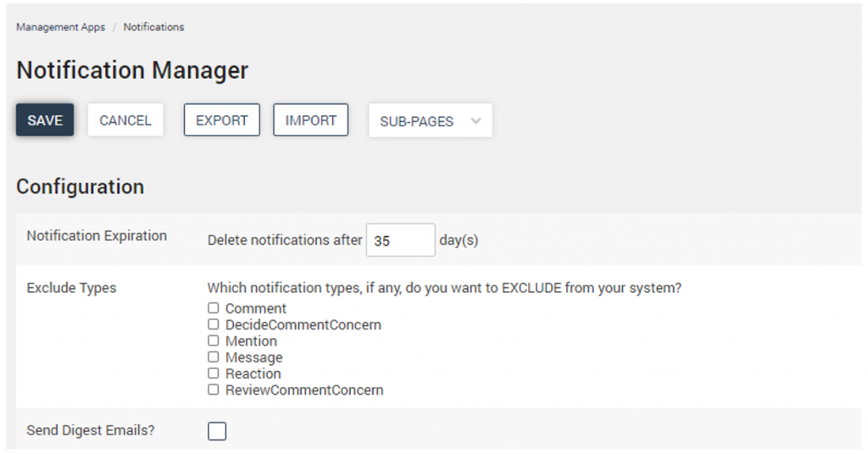
Task: Click the Configuration section heading
Action: tap(80, 187)
